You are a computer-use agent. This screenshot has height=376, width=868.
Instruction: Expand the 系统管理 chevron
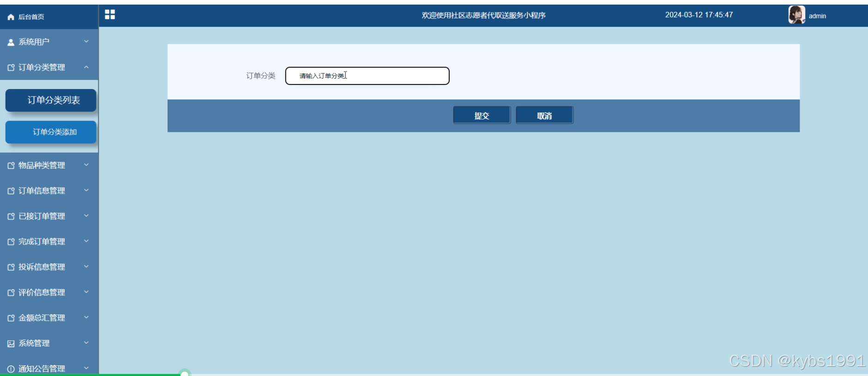click(x=86, y=342)
